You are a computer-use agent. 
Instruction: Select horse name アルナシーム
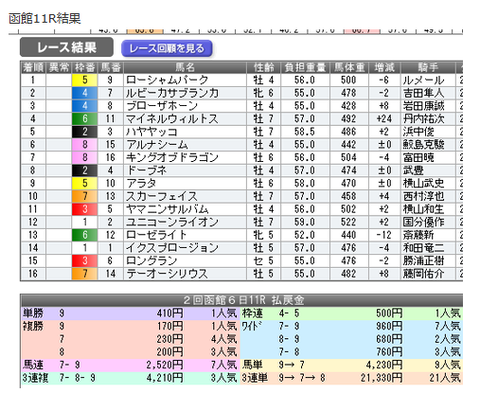coord(157,145)
